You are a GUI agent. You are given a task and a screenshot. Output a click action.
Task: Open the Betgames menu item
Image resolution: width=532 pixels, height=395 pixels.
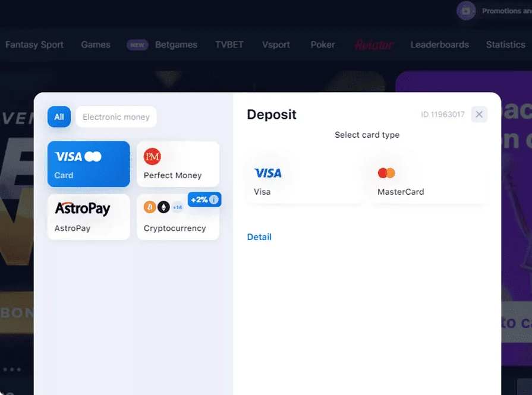(x=176, y=45)
